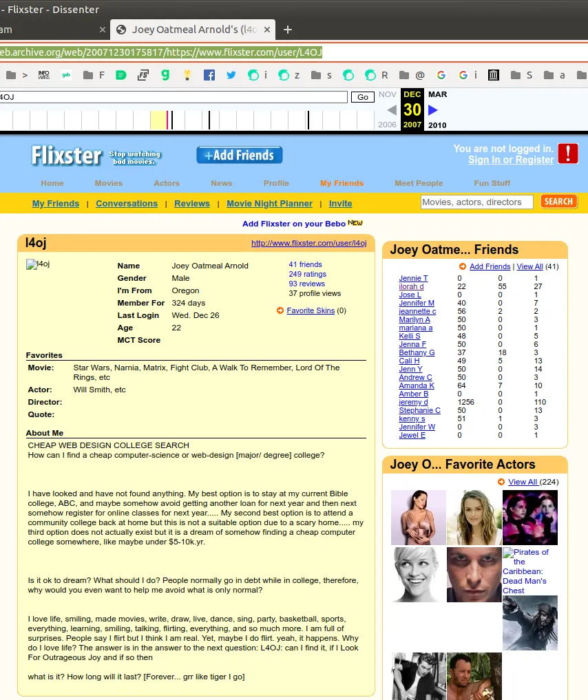
Task: Click the browser address bar
Action: pos(294,52)
